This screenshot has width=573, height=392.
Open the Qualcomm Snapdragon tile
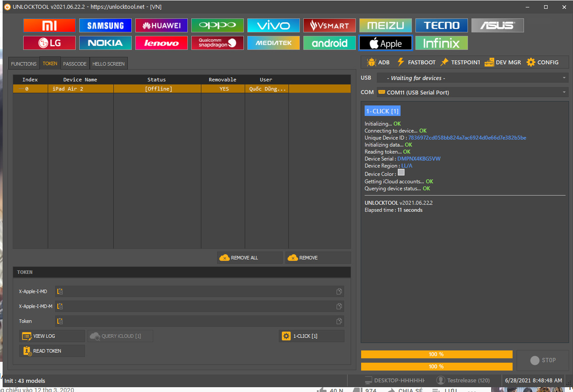(218, 43)
